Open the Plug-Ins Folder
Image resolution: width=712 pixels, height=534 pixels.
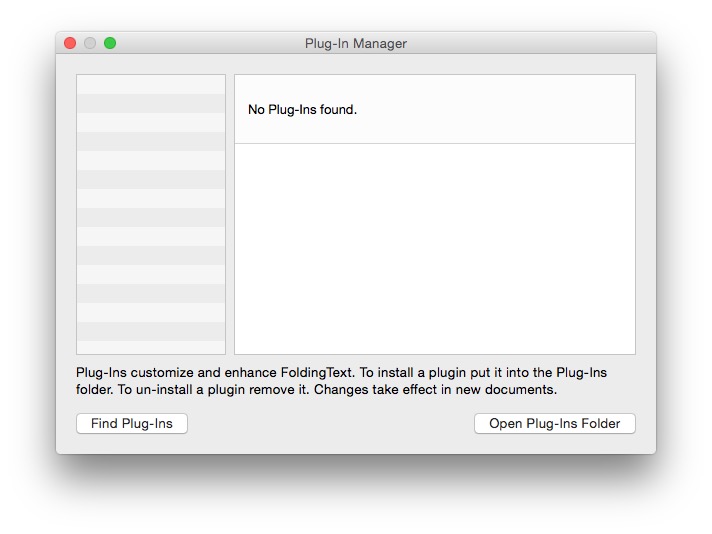point(554,424)
